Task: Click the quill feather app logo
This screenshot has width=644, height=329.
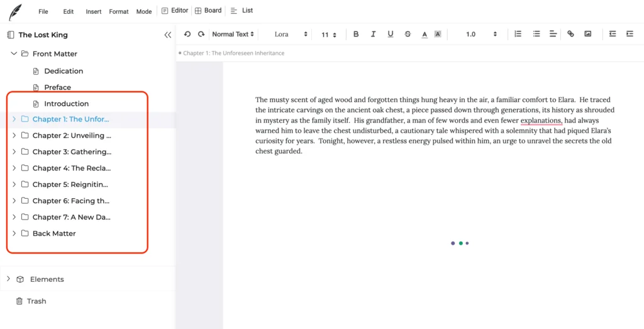Action: 15,12
